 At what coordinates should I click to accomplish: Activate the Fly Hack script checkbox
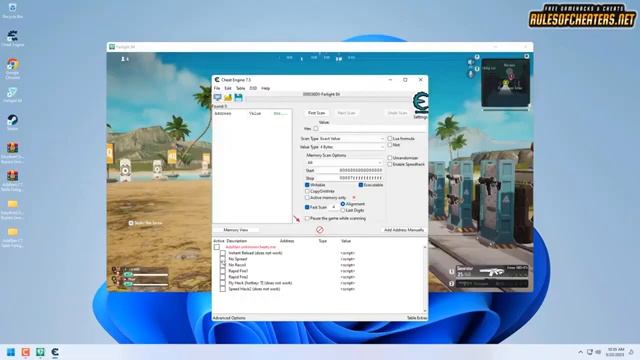tap(223, 283)
